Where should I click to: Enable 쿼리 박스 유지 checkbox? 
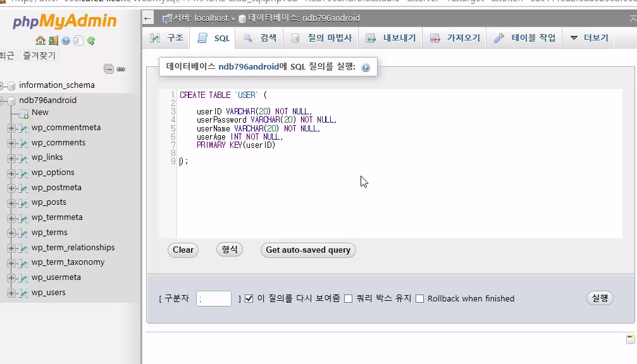pos(348,299)
